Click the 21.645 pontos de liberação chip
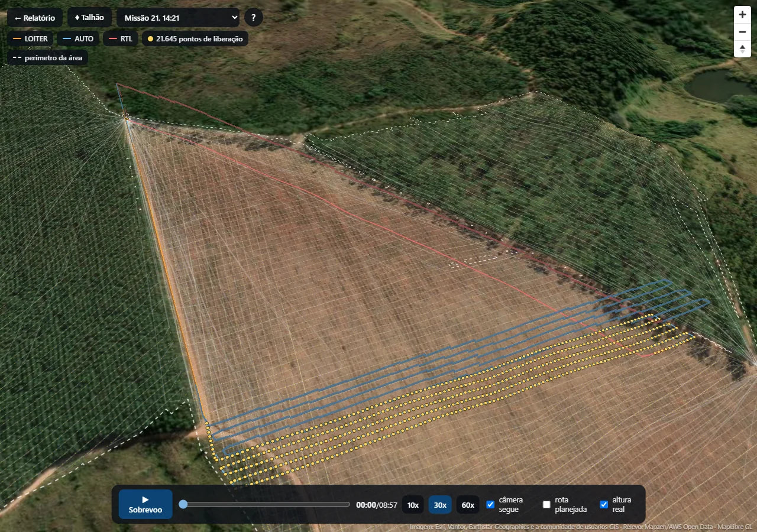The height and width of the screenshot is (532, 757). tap(195, 39)
